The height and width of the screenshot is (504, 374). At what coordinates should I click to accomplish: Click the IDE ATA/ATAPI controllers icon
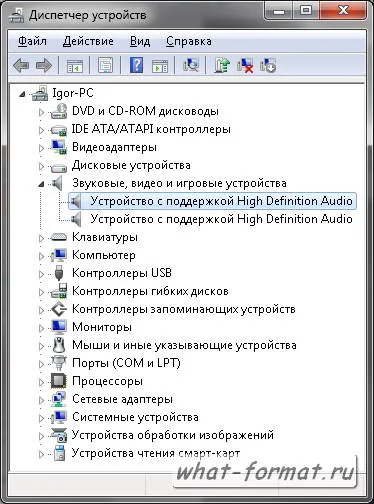[59, 130]
